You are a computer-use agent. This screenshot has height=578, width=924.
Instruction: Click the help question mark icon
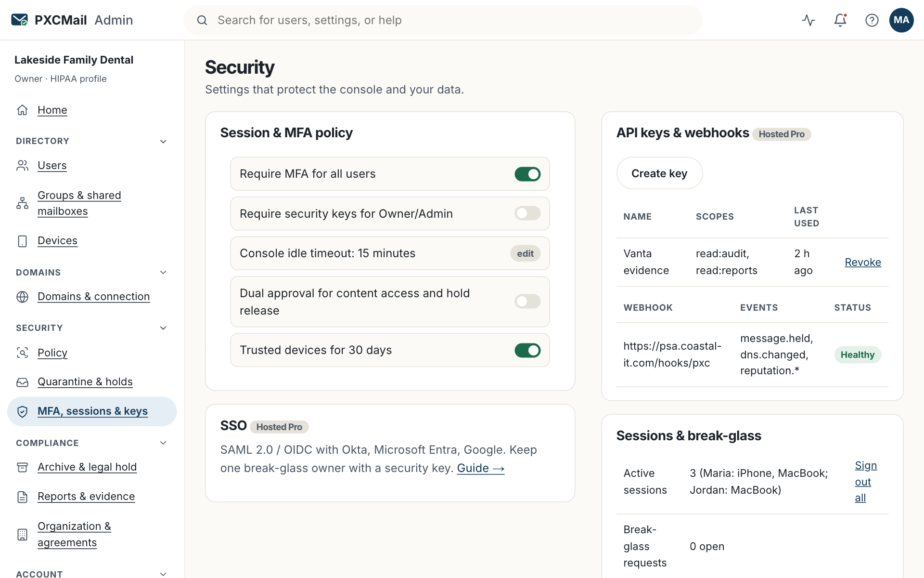(x=872, y=20)
